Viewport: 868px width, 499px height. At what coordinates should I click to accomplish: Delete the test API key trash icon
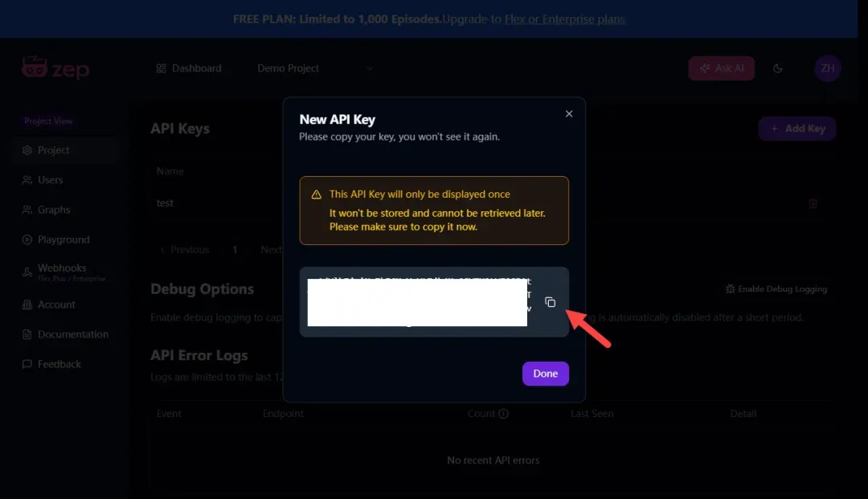(x=813, y=203)
